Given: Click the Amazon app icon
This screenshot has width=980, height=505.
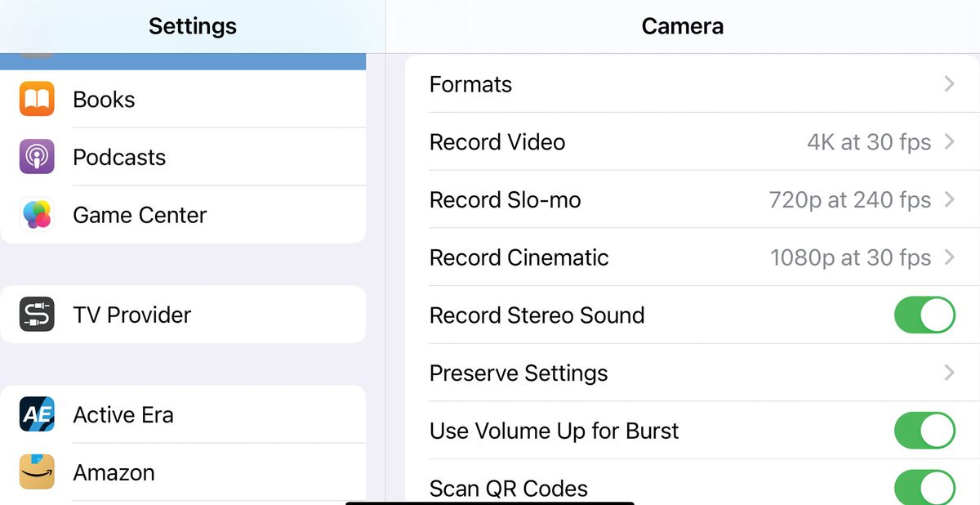Looking at the screenshot, I should pyautogui.click(x=36, y=472).
